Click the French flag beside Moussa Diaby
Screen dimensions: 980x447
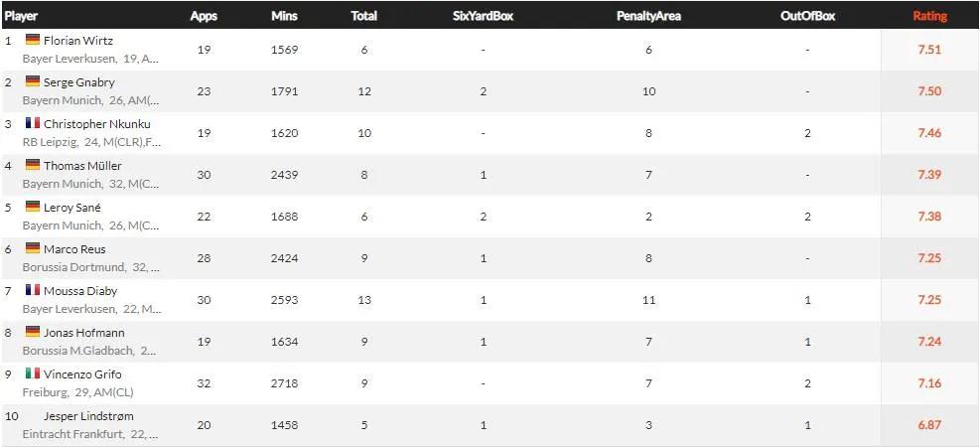tap(33, 290)
